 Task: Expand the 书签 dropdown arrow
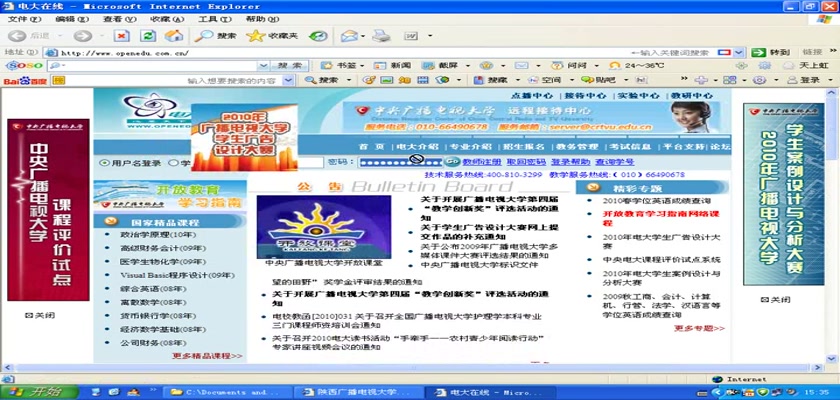pyautogui.click(x=362, y=65)
